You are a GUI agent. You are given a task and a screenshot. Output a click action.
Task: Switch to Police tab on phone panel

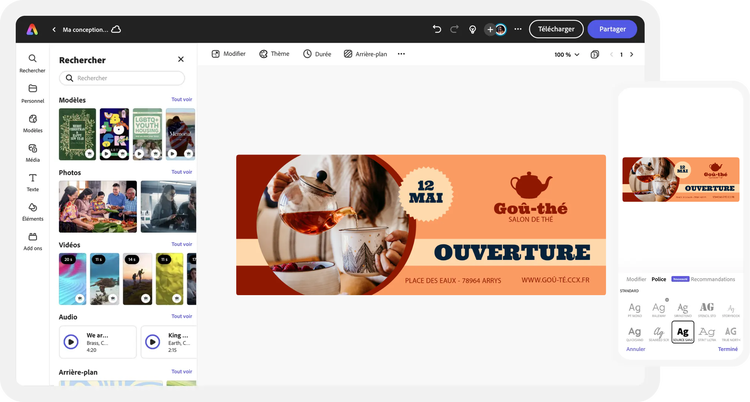pos(659,279)
